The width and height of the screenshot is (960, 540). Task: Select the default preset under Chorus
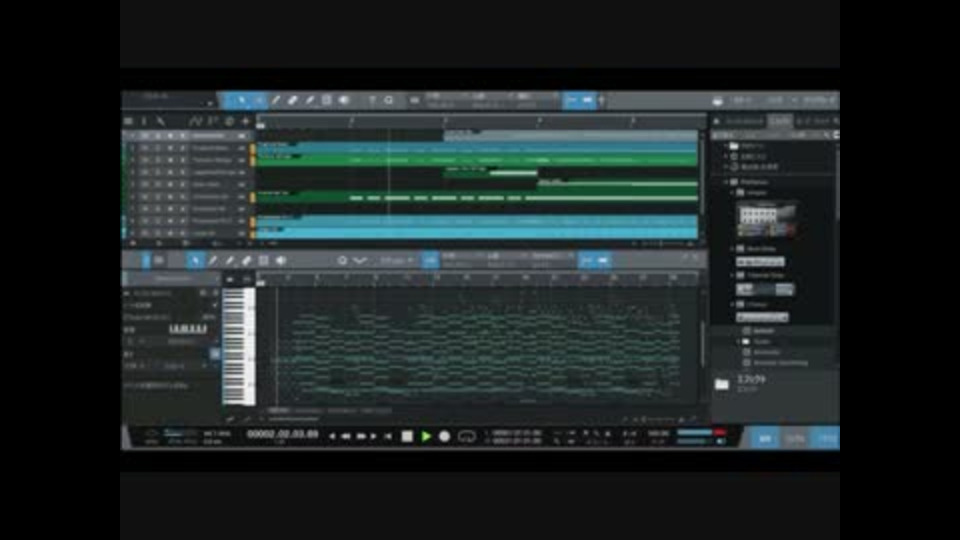pos(763,331)
